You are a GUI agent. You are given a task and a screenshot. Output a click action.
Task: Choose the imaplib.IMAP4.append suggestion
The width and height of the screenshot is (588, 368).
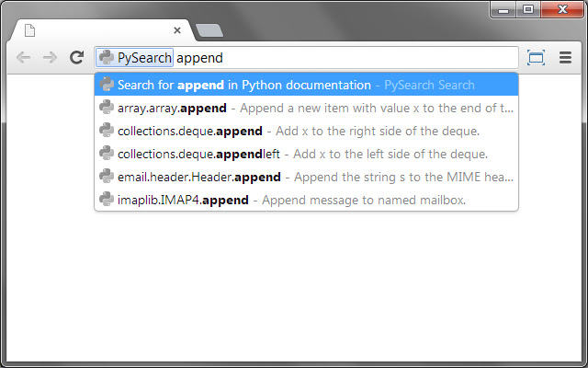click(306, 200)
